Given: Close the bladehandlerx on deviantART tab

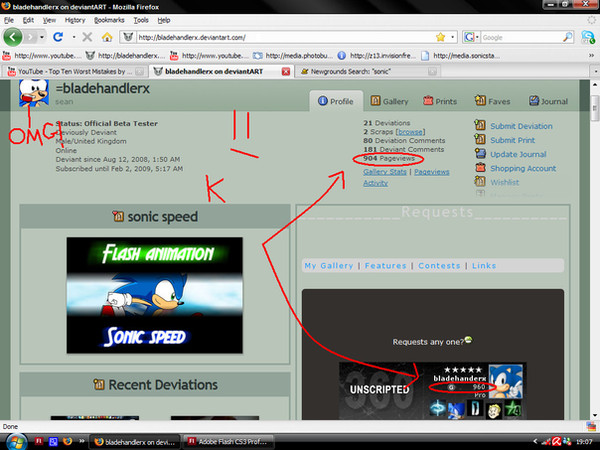Looking at the screenshot, I should 285,72.
